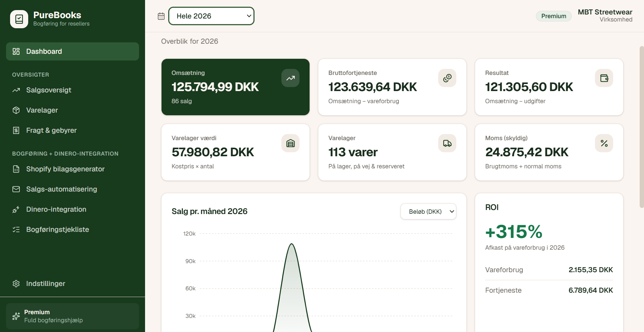Click the 121.305,60 DKK Resultat value
The width and height of the screenshot is (644, 332).
[x=529, y=87]
